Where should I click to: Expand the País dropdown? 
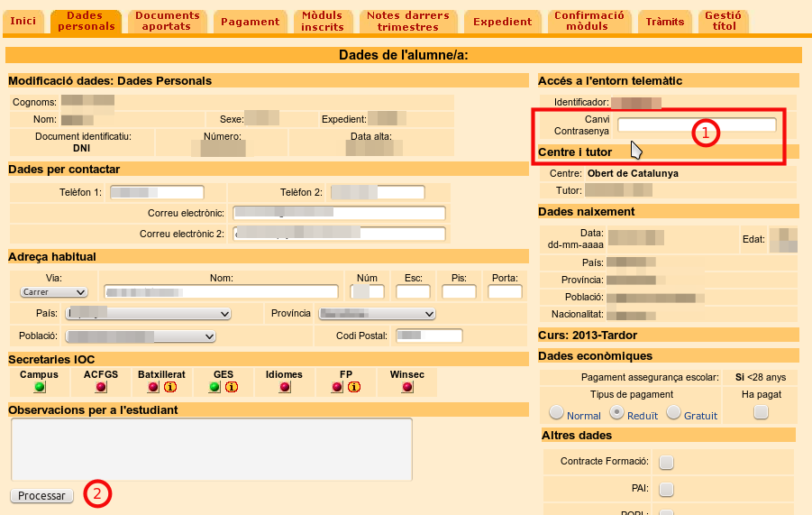point(149,314)
